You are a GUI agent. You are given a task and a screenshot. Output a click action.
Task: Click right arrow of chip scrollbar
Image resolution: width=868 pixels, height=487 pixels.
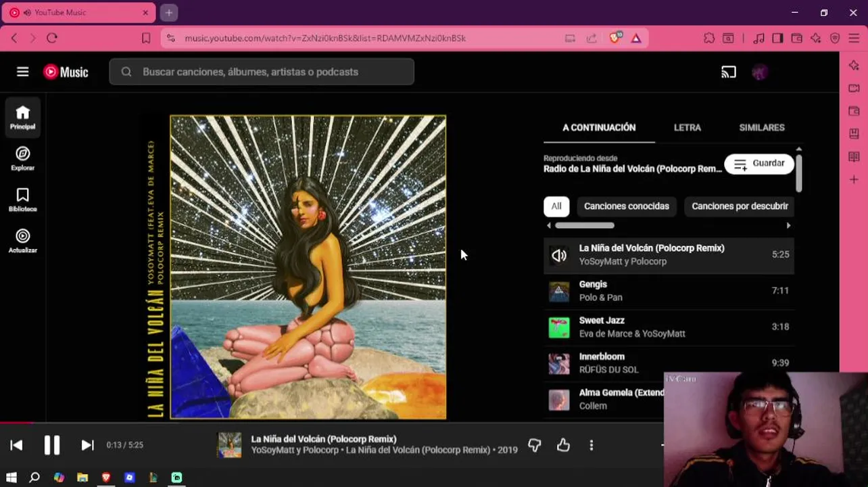(788, 225)
